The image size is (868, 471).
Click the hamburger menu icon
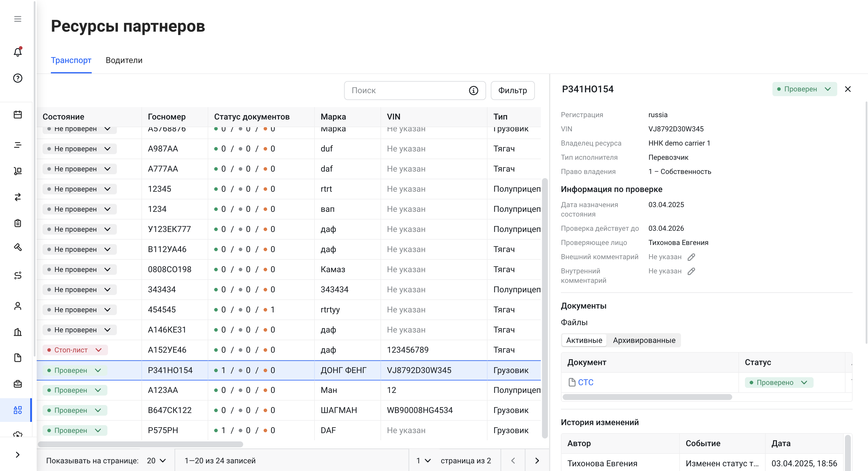click(x=17, y=19)
